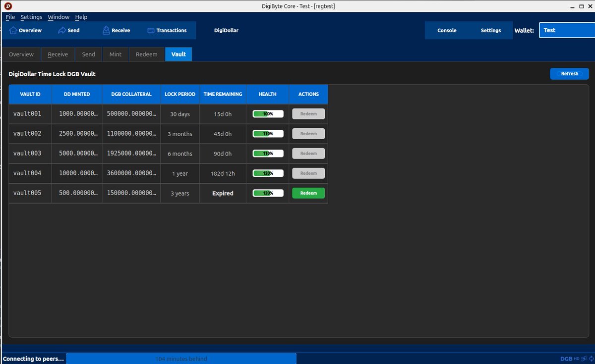This screenshot has height=364, width=595.
Task: Sort by LOCK PERIOD column header
Action: click(180, 94)
